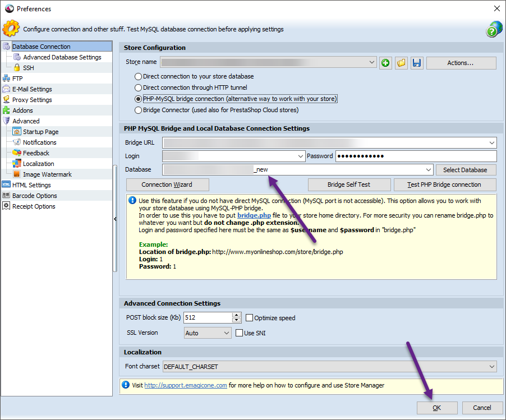The width and height of the screenshot is (506, 420).
Task: Launch the Connection Wizard
Action: 168,184
